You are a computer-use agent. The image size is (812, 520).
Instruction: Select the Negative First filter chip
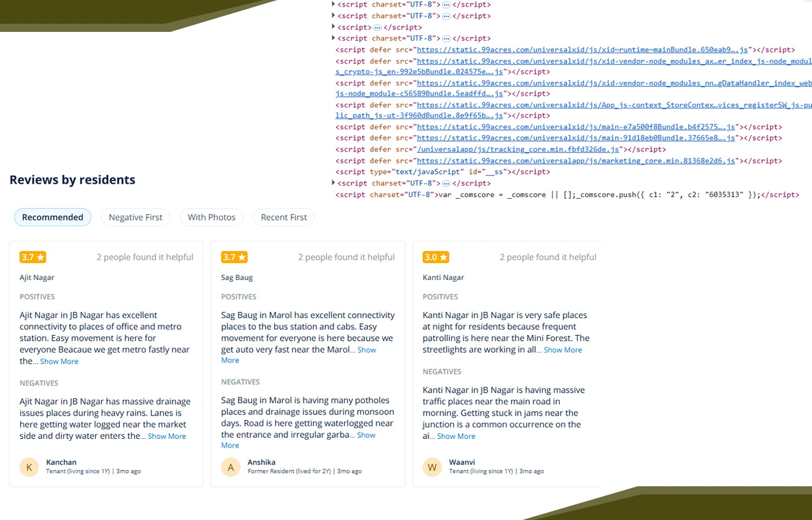coord(135,217)
